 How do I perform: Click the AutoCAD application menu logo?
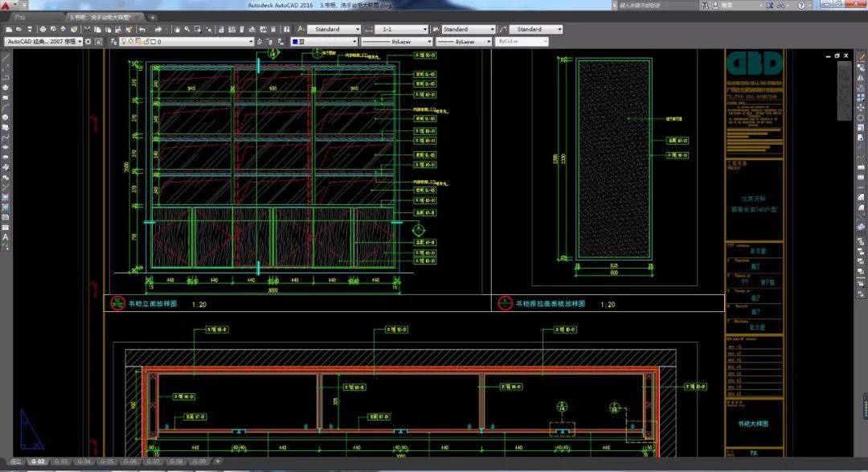pyautogui.click(x=6, y=5)
